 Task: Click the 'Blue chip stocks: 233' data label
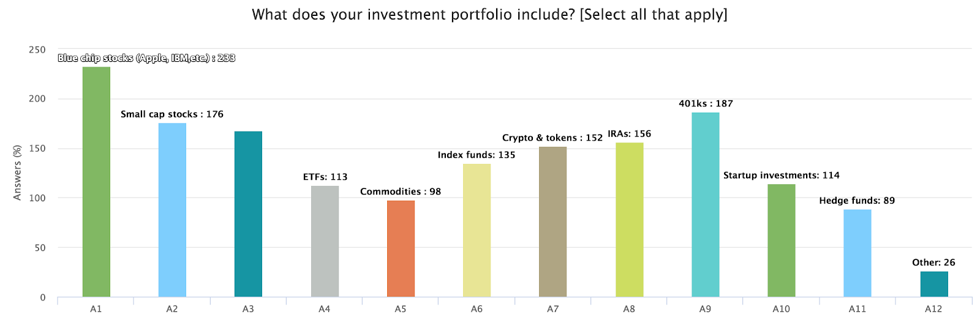pyautogui.click(x=146, y=58)
